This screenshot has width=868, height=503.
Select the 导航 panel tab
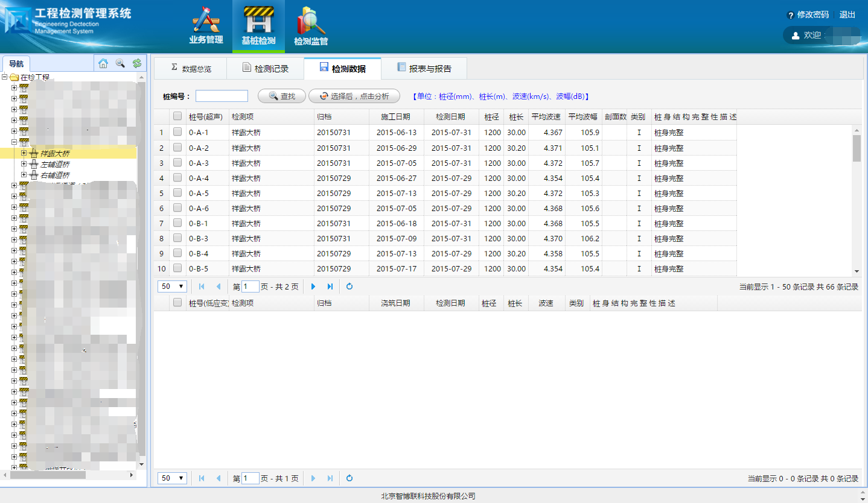tap(16, 63)
